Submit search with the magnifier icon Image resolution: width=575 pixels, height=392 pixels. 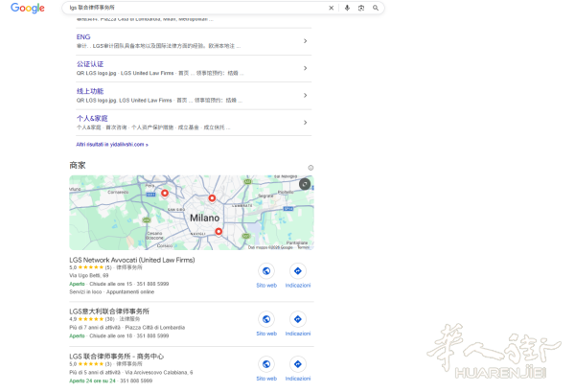pos(376,8)
